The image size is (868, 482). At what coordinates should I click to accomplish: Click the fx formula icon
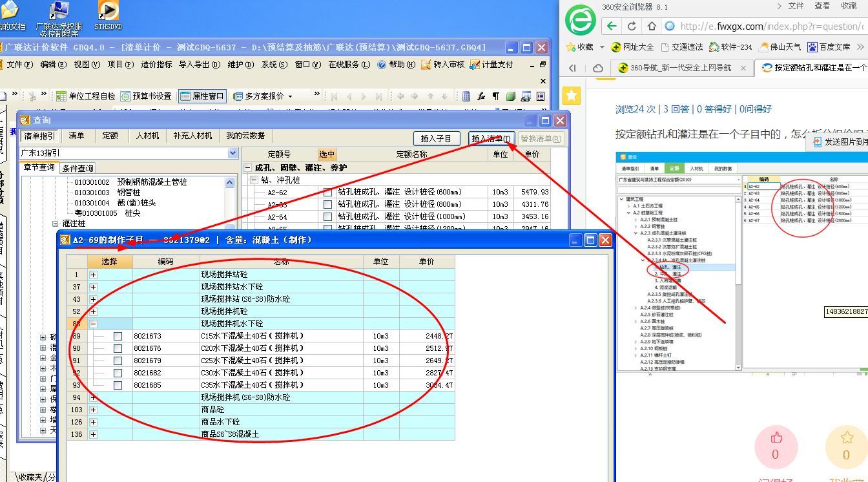[481, 96]
